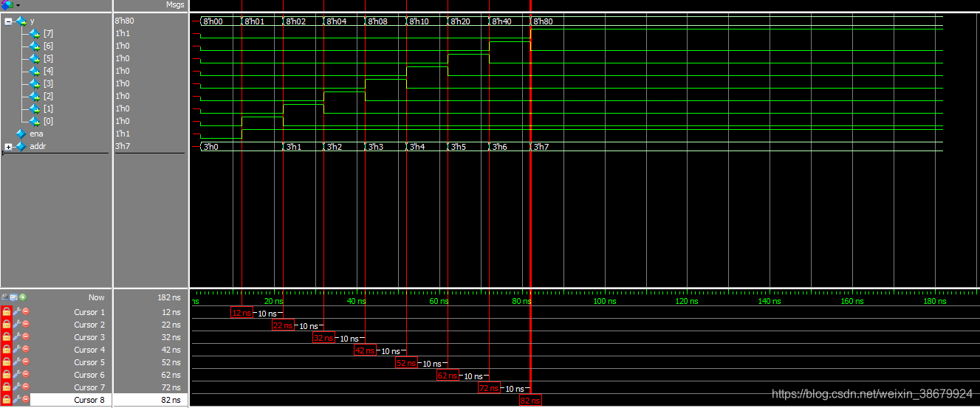Viewport: 980px width, 408px height.
Task: Delete Cursor 8 with red minus
Action: pyautogui.click(x=25, y=400)
